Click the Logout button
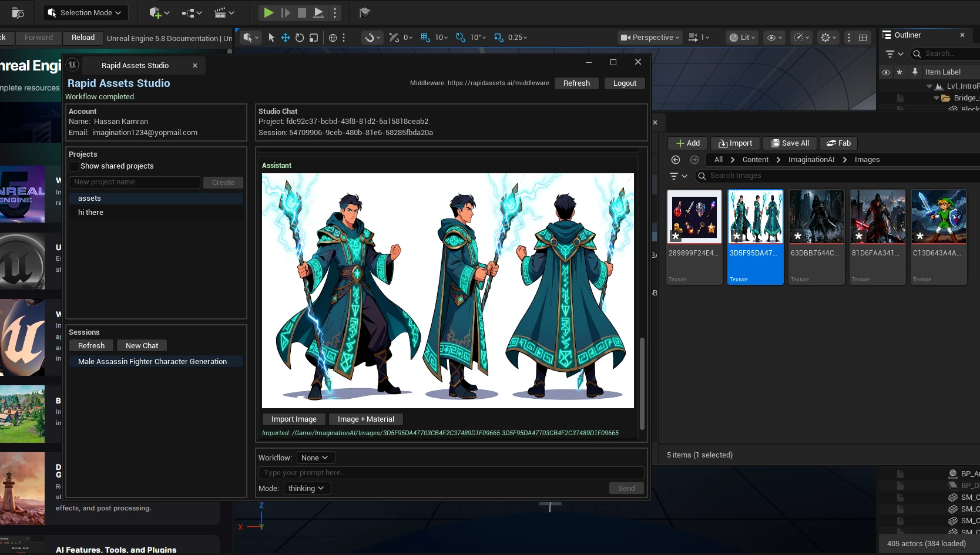980x555 pixels. click(625, 83)
